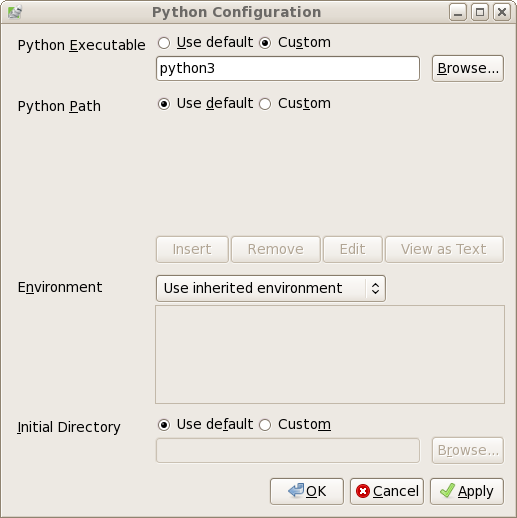The height and width of the screenshot is (518, 517).
Task: Click the Environment combo box arrows
Action: (x=375, y=288)
